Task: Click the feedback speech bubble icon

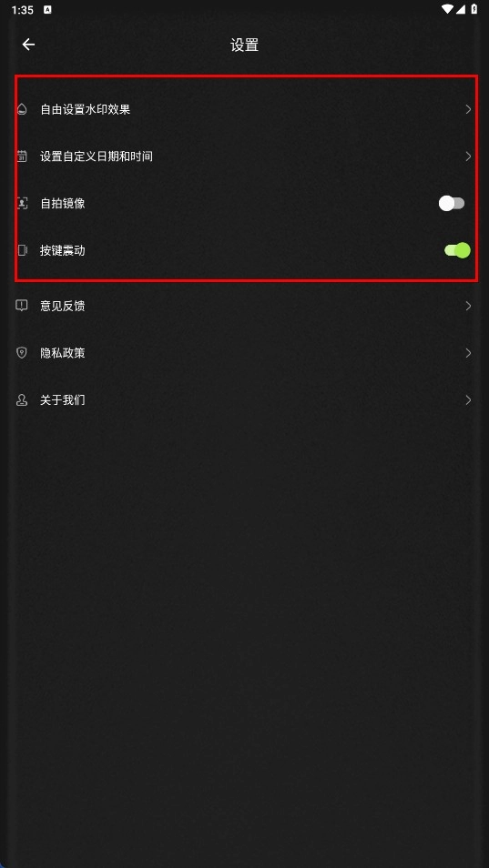Action: coord(22,306)
